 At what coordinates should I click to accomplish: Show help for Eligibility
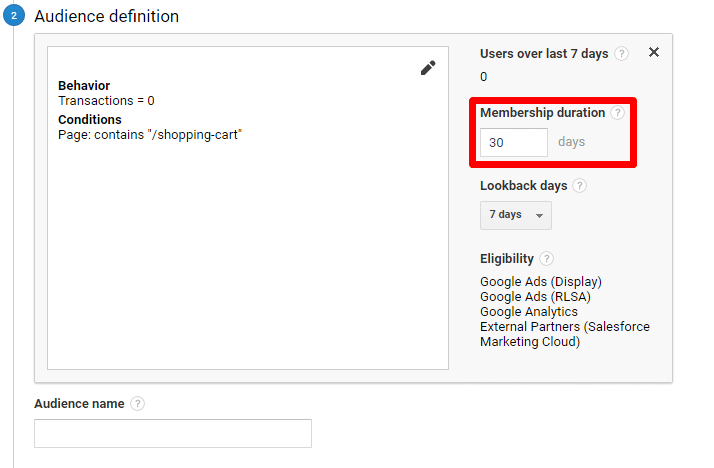[547, 259]
